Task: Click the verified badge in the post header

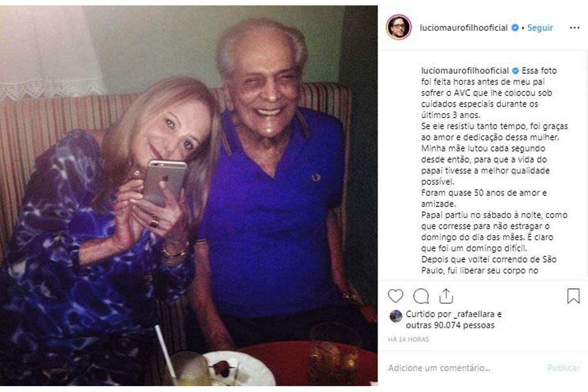Action: point(515,28)
